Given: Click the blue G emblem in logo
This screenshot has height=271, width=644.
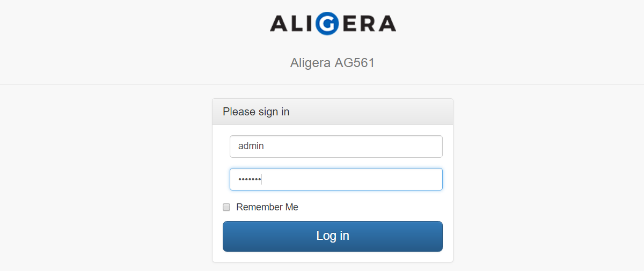Looking at the screenshot, I should tap(327, 23).
